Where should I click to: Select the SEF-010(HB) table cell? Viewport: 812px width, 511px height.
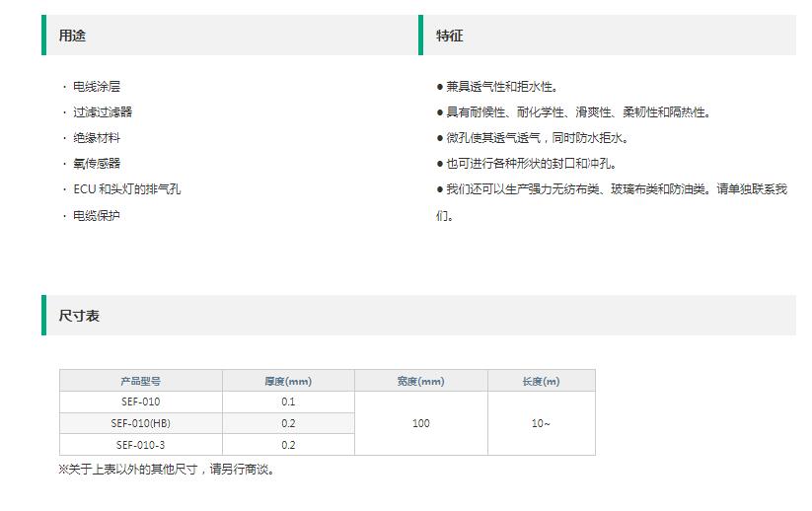[141, 423]
